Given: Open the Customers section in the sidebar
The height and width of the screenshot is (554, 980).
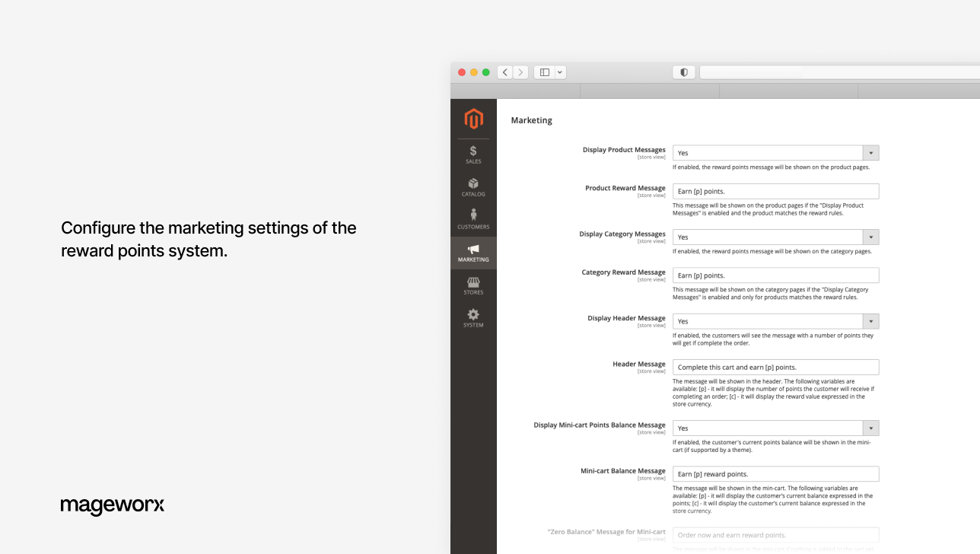Looking at the screenshot, I should point(473,219).
